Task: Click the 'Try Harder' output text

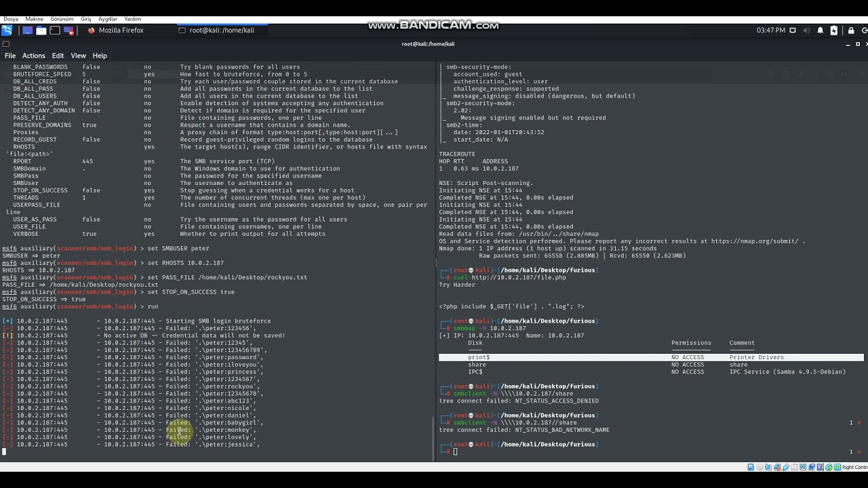Action: coord(457,285)
